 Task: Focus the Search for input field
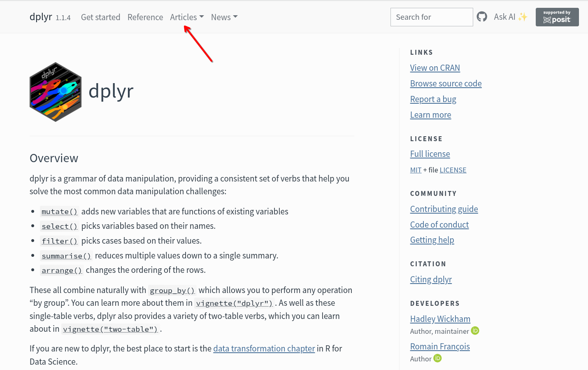point(431,17)
